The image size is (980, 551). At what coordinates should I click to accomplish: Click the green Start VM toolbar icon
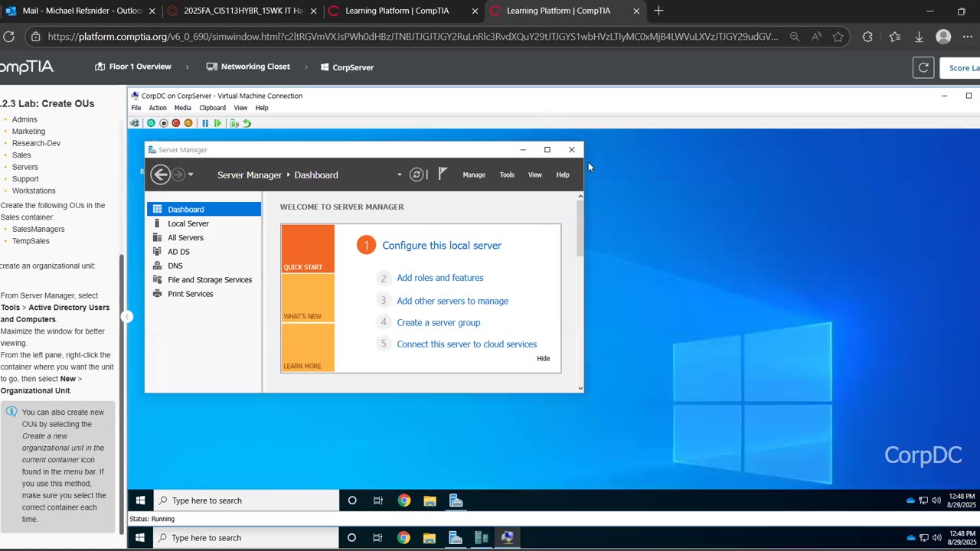[x=151, y=123]
